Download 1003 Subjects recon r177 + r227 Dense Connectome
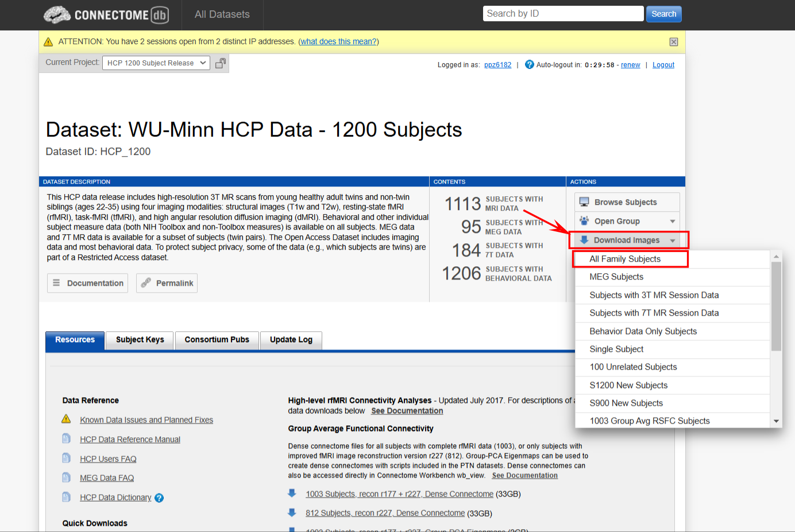This screenshot has width=795, height=532. (399, 494)
